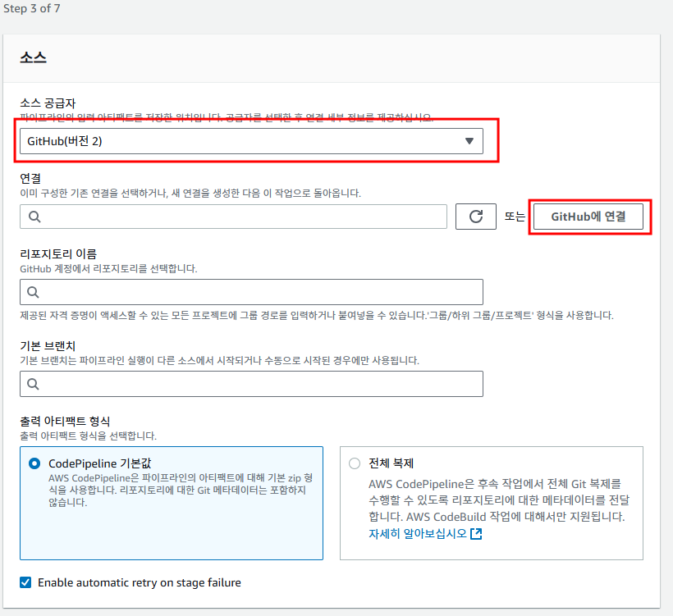Click the 출력 아티팩트 형식 heading text
The image size is (673, 616).
(65, 422)
